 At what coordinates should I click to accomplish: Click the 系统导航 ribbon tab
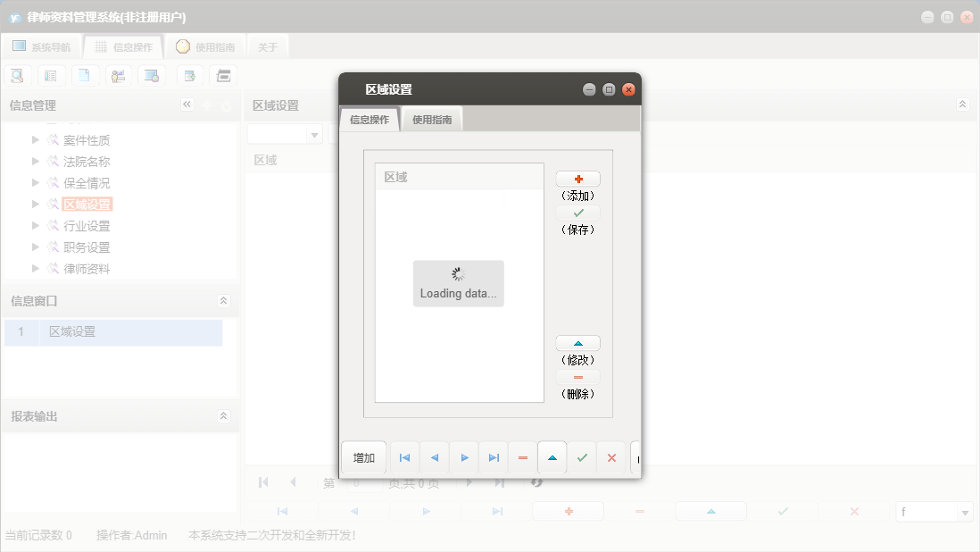click(41, 46)
